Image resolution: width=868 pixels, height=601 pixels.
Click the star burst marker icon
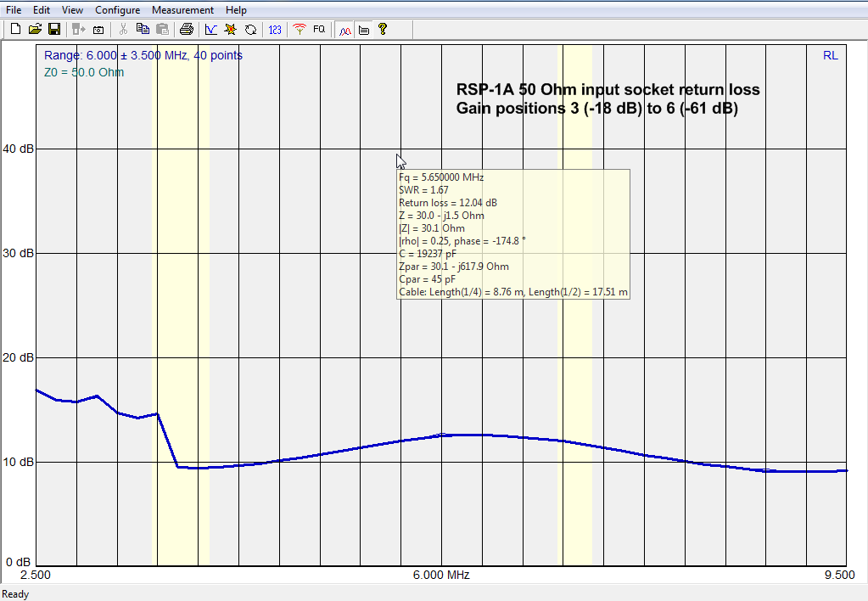click(230, 30)
